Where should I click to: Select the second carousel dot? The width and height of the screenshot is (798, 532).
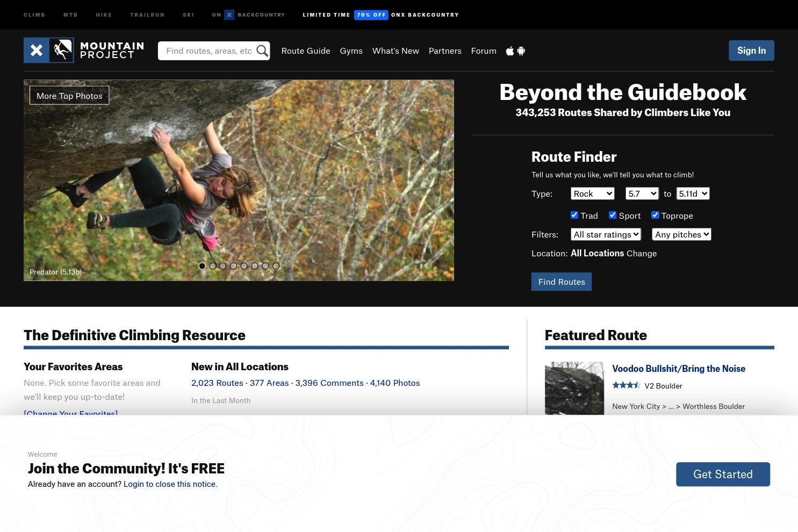coord(213,266)
